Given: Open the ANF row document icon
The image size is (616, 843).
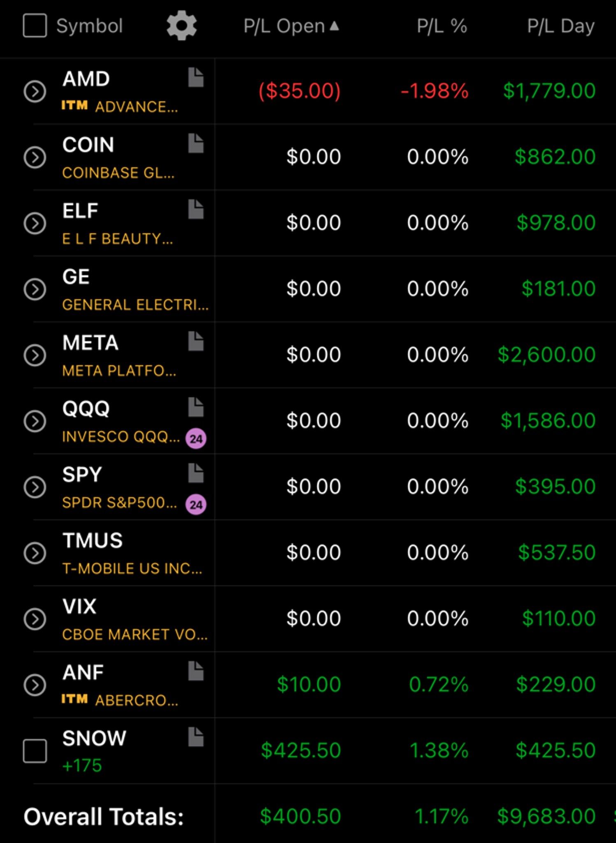Looking at the screenshot, I should click(x=196, y=671).
